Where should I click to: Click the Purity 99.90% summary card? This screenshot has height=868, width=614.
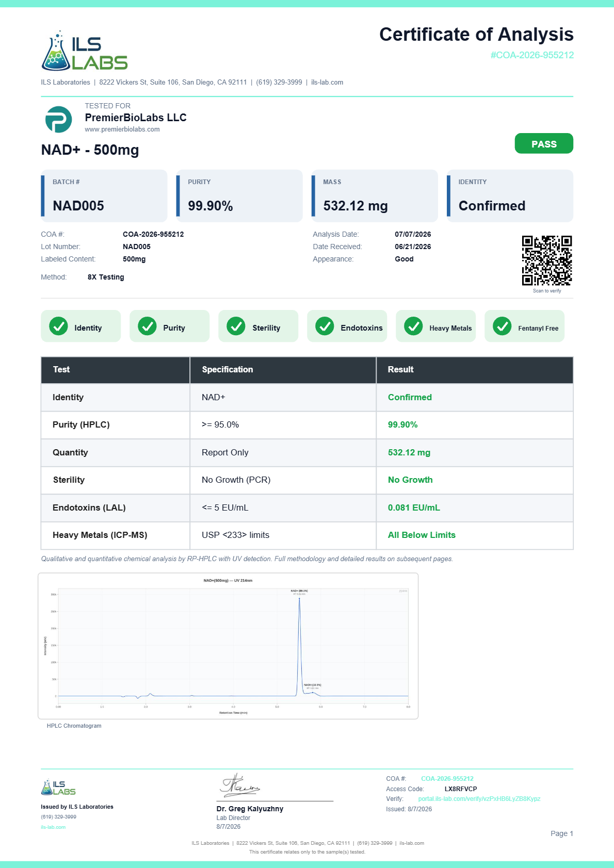[x=239, y=196]
